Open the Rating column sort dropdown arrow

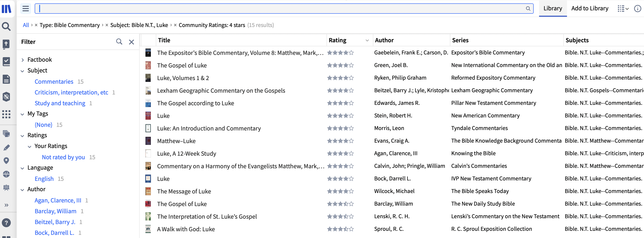click(367, 40)
